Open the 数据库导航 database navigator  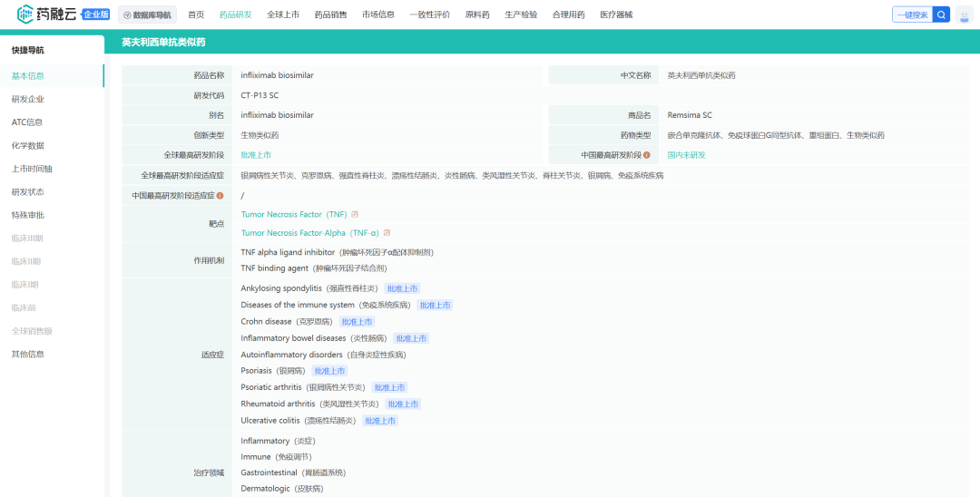tap(147, 15)
